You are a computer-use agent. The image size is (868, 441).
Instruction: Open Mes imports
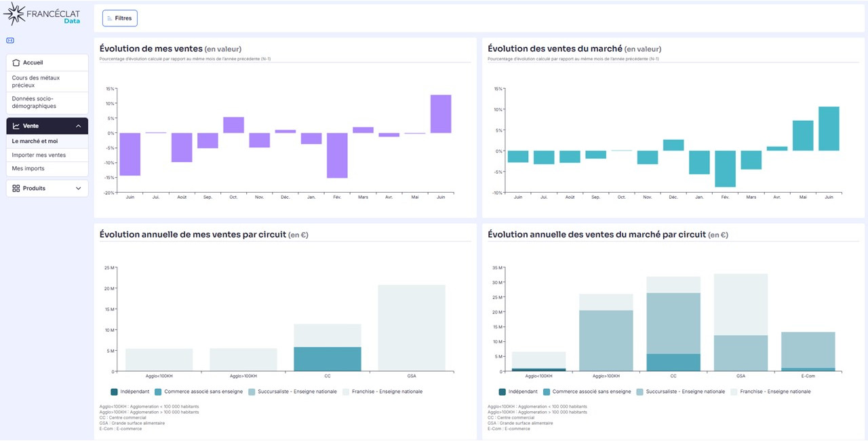47,168
